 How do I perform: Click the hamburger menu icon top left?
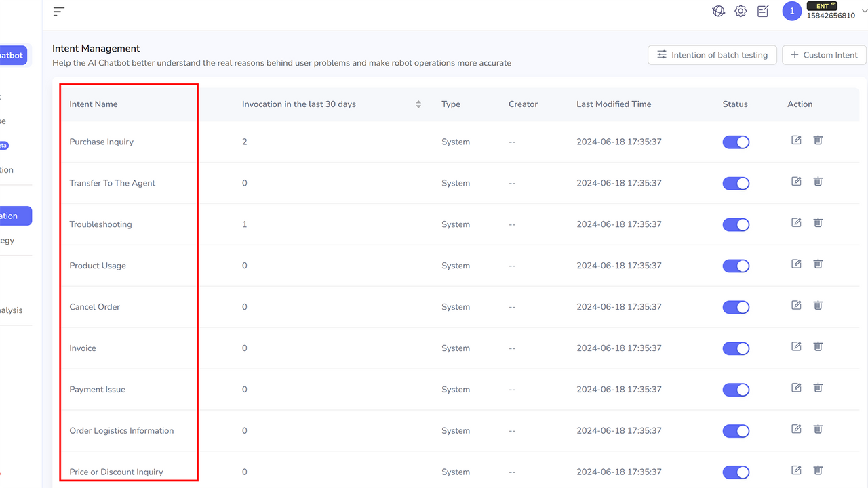point(58,11)
